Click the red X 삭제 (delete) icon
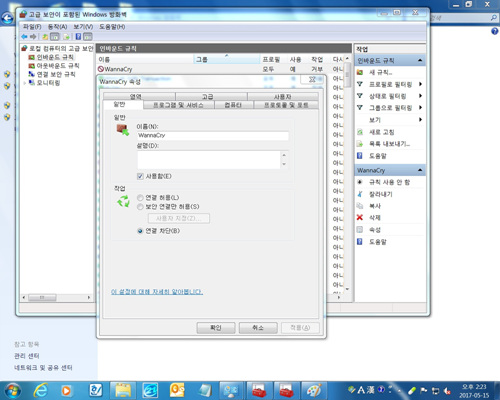Screen dimensions: 500x400 (x=360, y=217)
